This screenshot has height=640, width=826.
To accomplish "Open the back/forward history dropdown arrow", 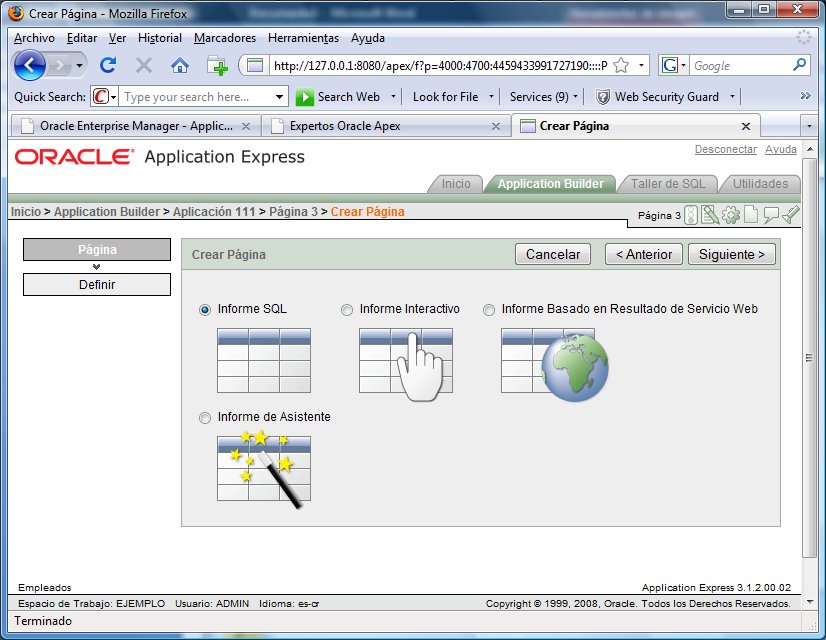I will [79, 65].
